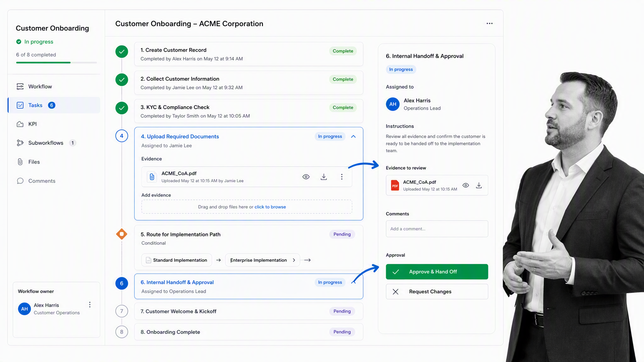The width and height of the screenshot is (644, 362).
Task: Toggle the Internal Handoff & Approval step chevron
Action: coord(354,282)
